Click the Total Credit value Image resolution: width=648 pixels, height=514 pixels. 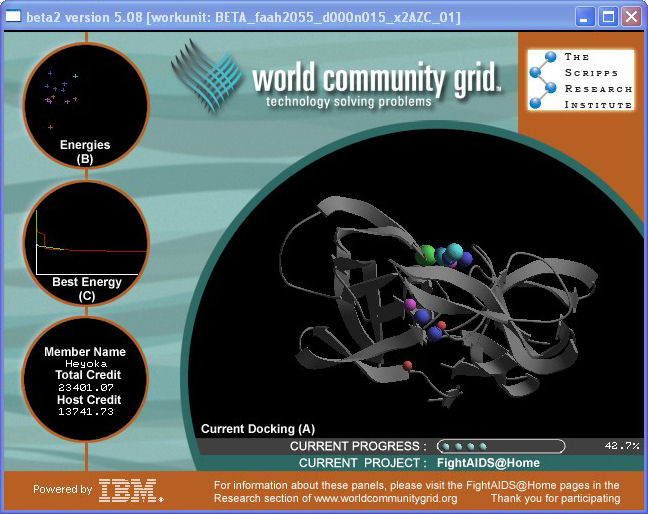point(85,386)
